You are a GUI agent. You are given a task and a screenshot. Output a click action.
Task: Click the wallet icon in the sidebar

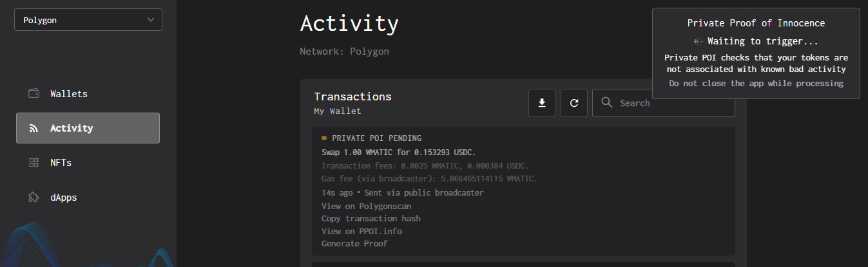pos(34,93)
